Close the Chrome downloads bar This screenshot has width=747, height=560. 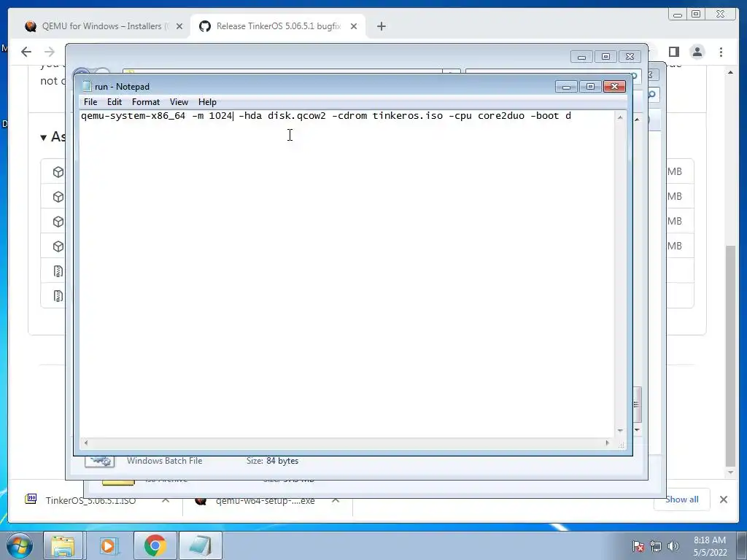[x=723, y=499]
